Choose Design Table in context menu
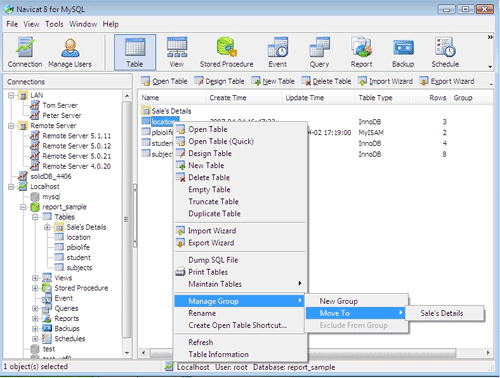The image size is (500, 378). (x=240, y=153)
